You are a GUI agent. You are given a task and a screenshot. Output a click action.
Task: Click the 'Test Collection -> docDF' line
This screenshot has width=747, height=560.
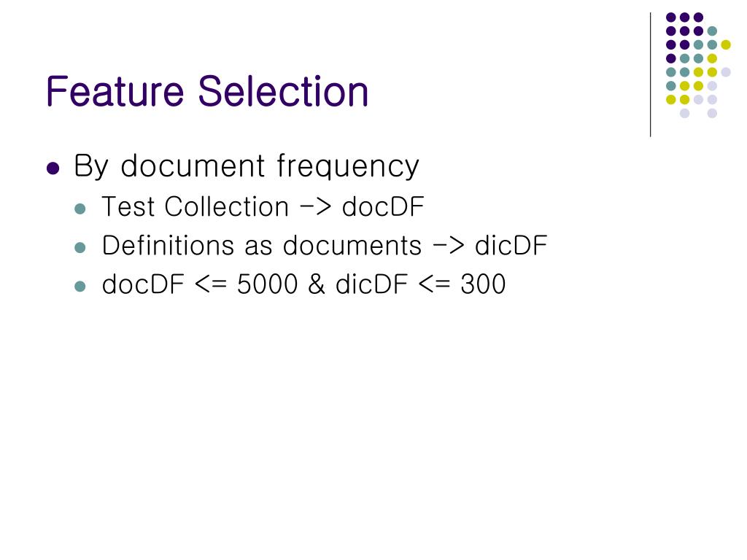pyautogui.click(x=263, y=206)
